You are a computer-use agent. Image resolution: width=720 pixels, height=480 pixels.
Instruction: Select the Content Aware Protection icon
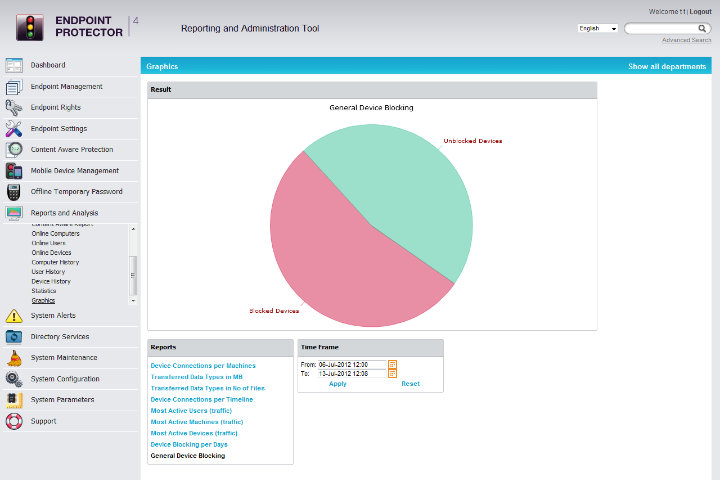pos(14,149)
